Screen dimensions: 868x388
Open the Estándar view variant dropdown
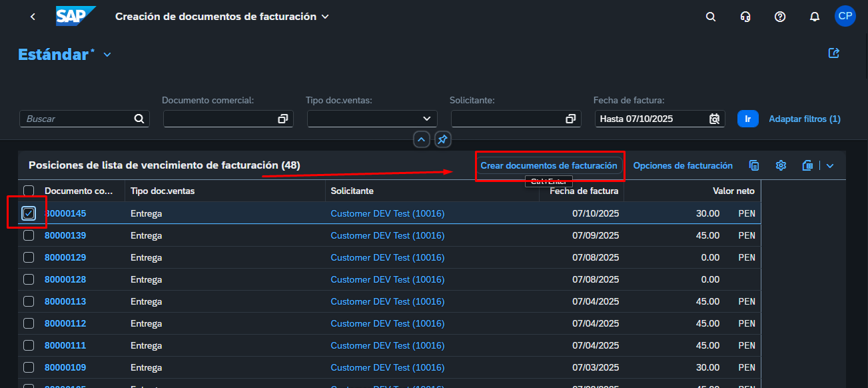coord(107,55)
